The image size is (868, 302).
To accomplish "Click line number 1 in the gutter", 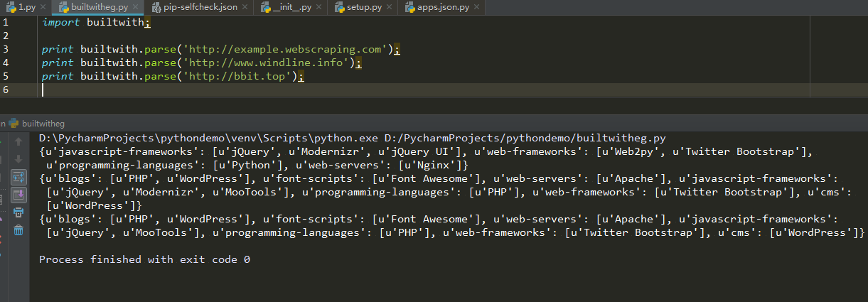I will coord(6,22).
